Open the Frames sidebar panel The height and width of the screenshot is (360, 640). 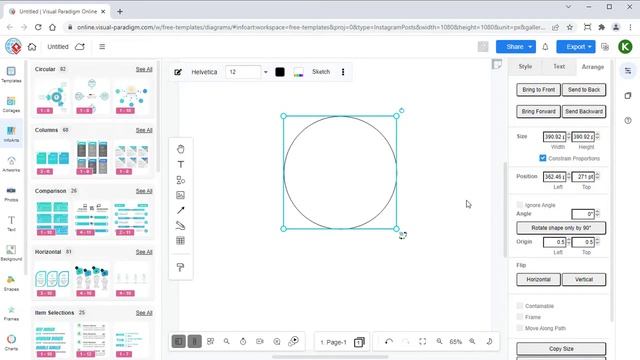click(x=11, y=313)
